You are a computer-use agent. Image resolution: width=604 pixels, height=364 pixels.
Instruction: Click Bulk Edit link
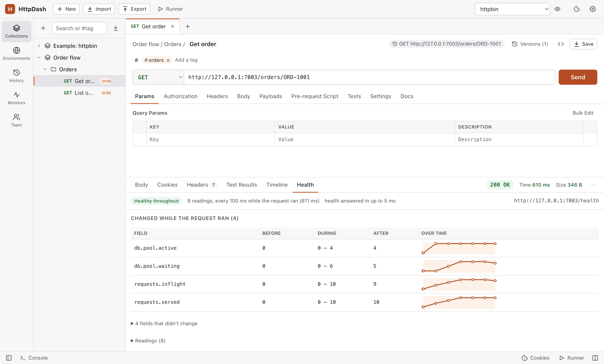click(583, 113)
